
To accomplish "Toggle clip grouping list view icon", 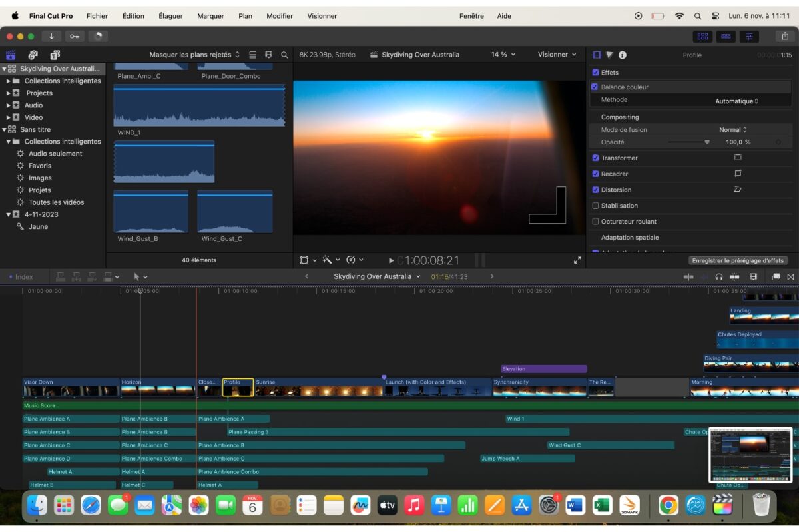I will point(253,55).
